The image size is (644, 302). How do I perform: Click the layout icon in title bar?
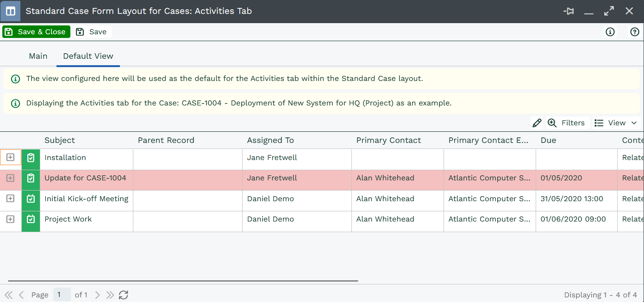10,11
